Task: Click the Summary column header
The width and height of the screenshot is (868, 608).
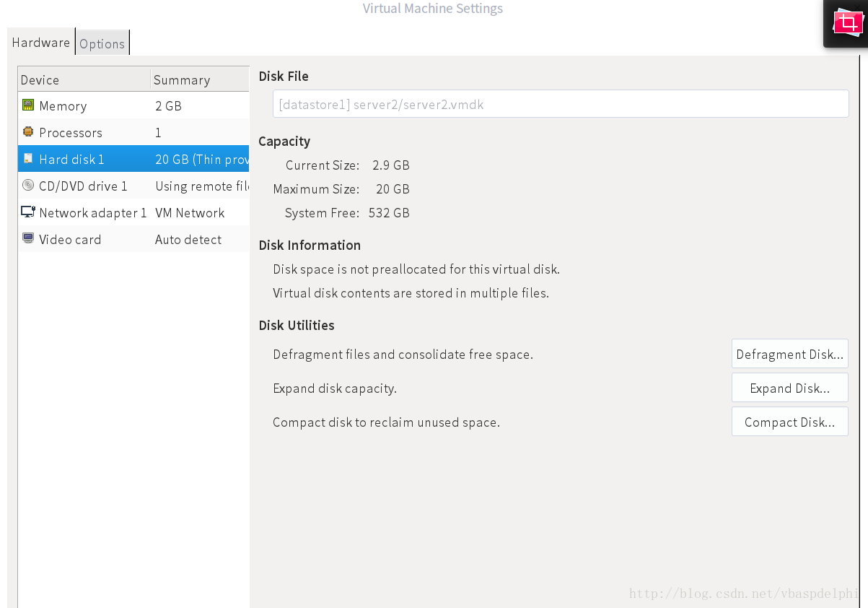Action: 201,79
